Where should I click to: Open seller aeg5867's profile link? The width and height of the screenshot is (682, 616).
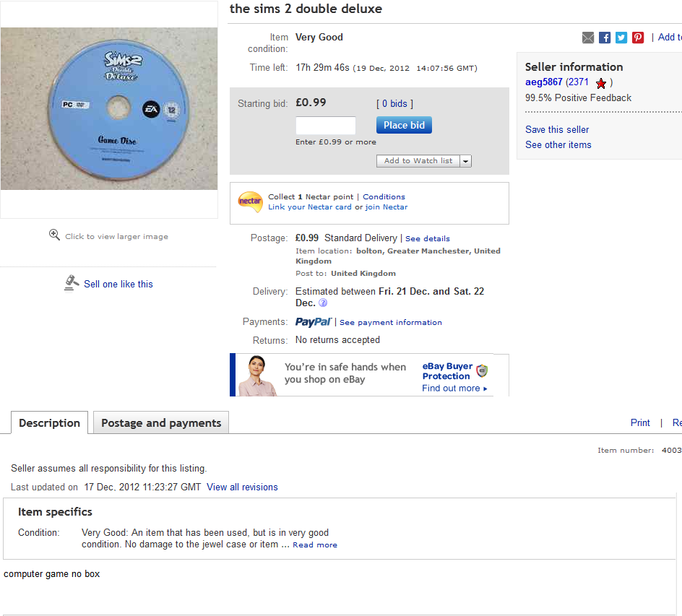tap(544, 82)
